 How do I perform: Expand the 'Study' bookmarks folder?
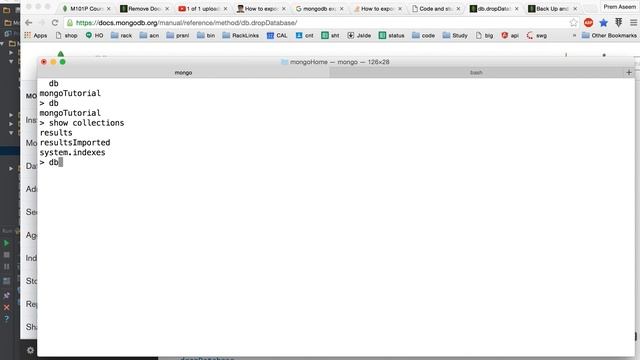(x=455, y=36)
